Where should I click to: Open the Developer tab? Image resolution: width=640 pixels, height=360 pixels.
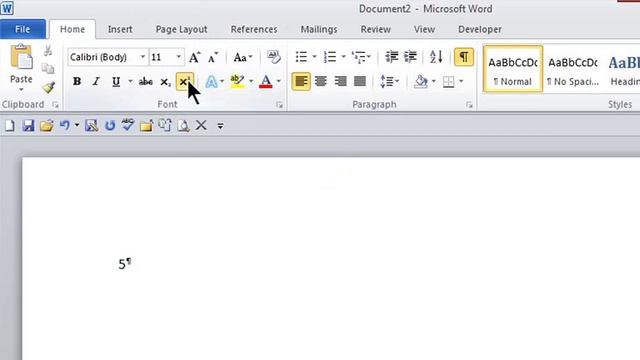(480, 29)
